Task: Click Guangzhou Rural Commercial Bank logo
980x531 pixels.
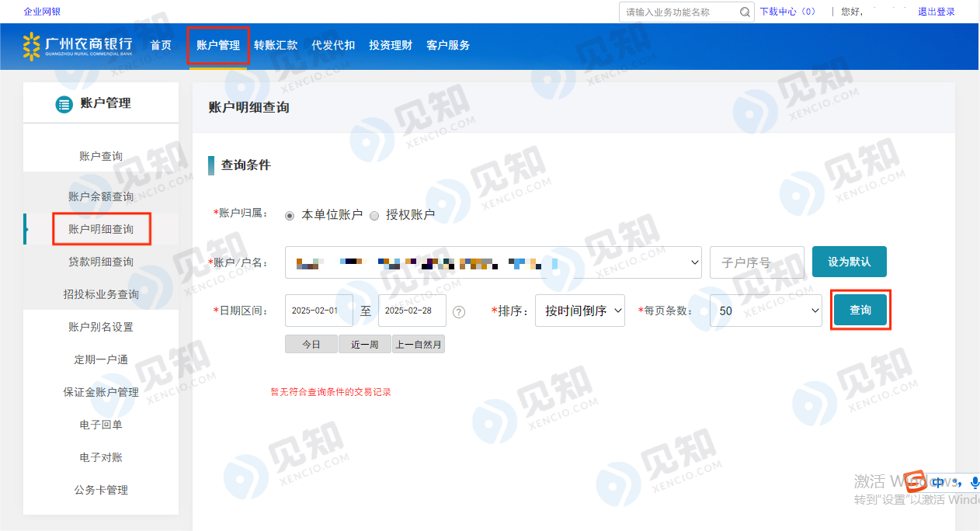Action: point(78,46)
